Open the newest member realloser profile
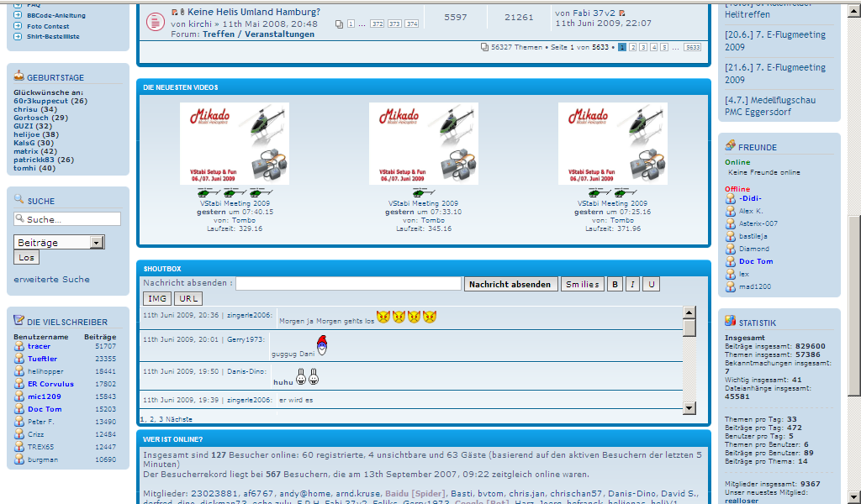 coord(742,500)
